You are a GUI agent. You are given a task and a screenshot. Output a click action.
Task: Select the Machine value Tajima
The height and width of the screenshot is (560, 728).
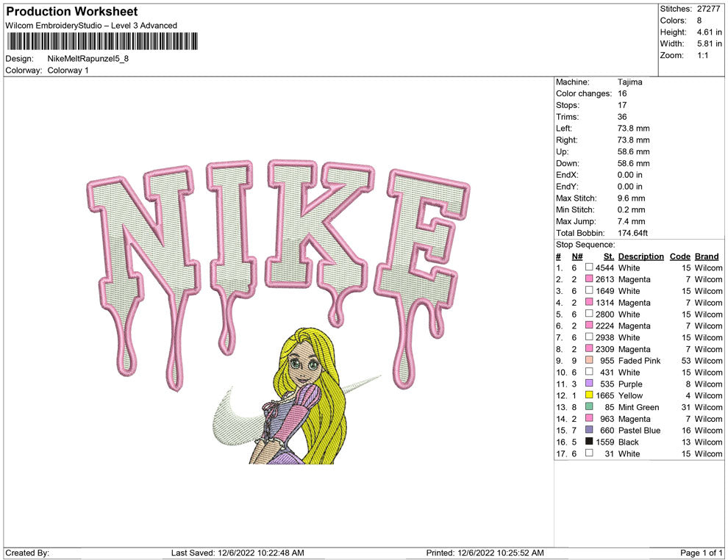tap(629, 82)
